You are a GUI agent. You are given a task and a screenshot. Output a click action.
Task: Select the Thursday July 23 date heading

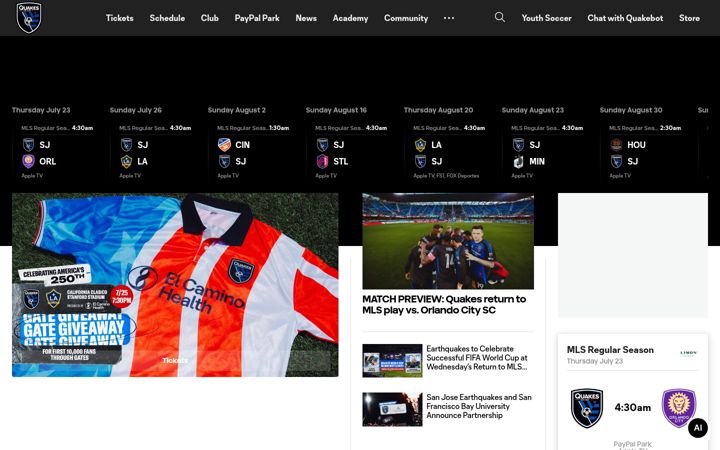(41, 110)
